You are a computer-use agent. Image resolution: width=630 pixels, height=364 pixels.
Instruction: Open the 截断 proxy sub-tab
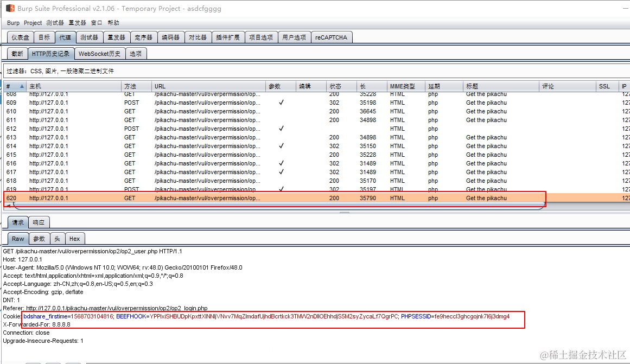coord(17,54)
